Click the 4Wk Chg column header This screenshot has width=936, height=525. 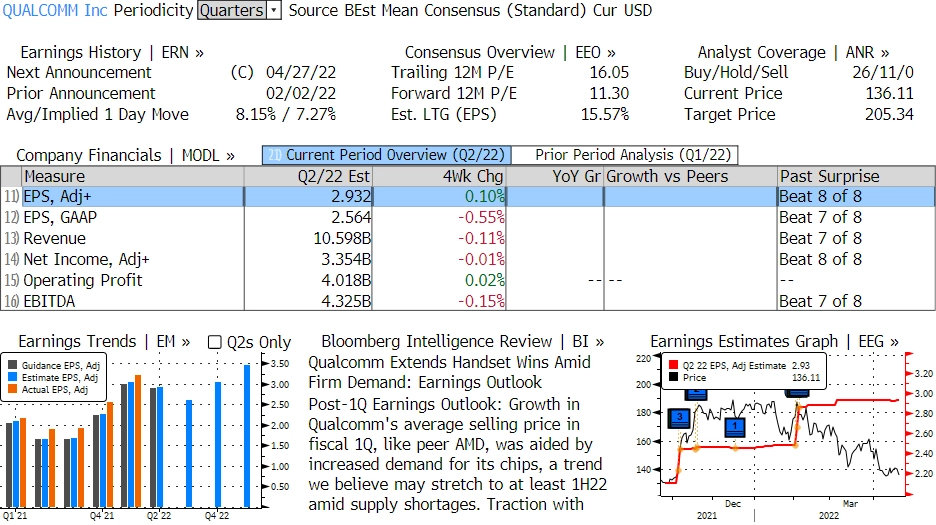(439, 176)
